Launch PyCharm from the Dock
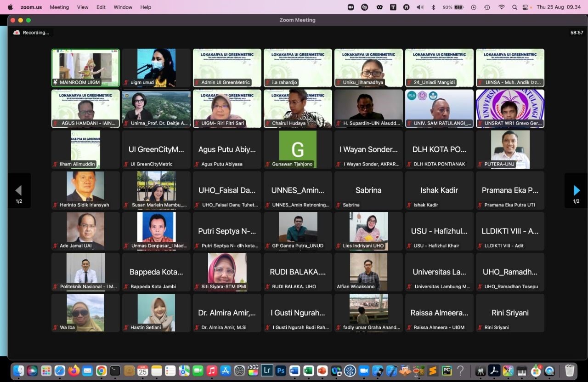 click(x=447, y=371)
